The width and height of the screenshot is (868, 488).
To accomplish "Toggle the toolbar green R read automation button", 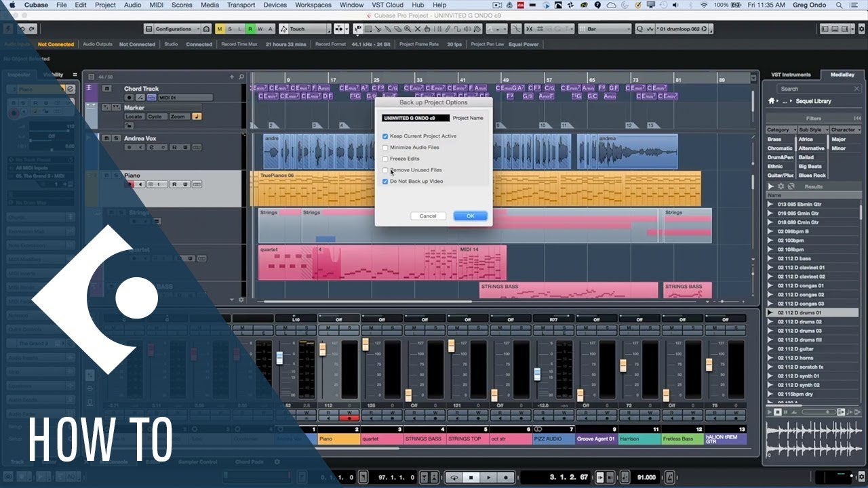I will (250, 29).
